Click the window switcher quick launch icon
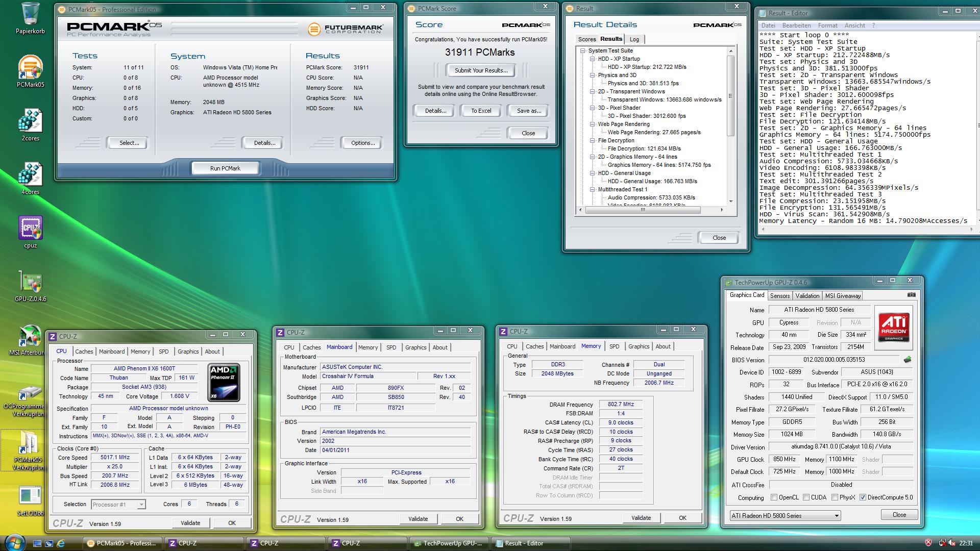The width and height of the screenshot is (980, 551). point(49,543)
